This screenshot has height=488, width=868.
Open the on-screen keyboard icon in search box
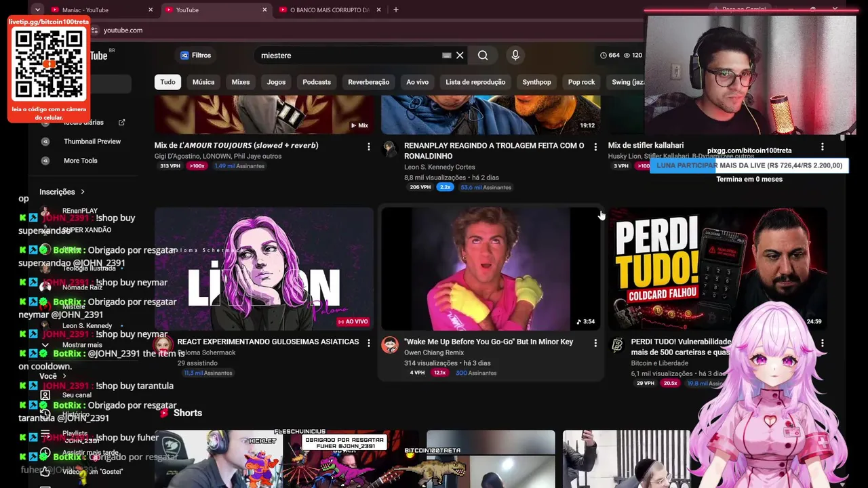pyautogui.click(x=446, y=56)
